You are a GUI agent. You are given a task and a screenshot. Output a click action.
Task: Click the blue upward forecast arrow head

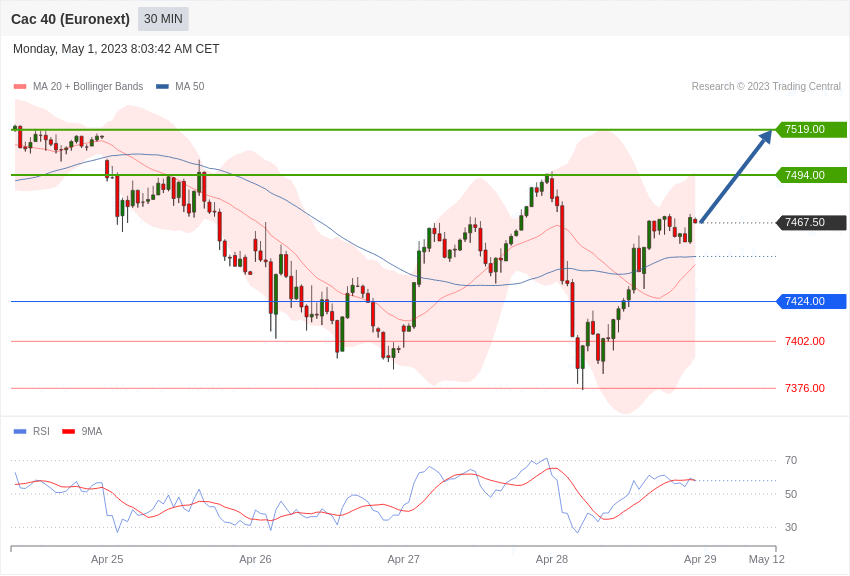[x=765, y=137]
